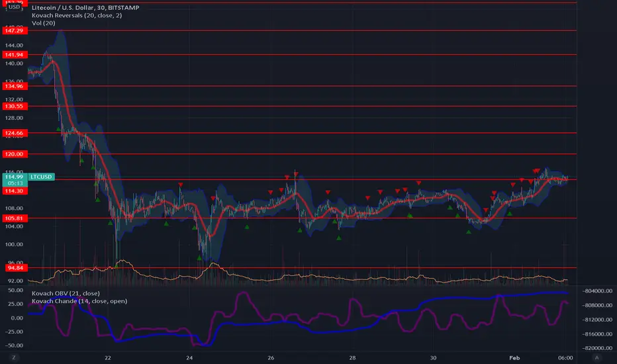The width and height of the screenshot is (617, 364).
Task: Select the 124.66 horizontal line label
Action: 15,133
